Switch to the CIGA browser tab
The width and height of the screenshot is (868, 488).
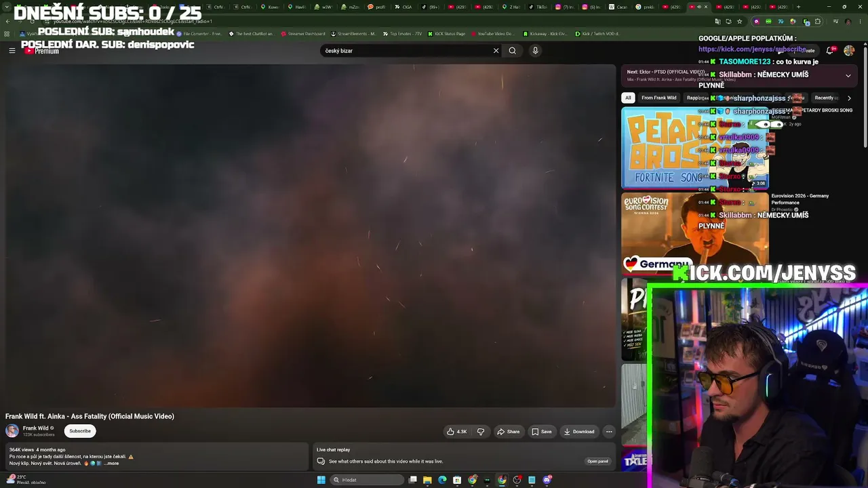tap(403, 7)
